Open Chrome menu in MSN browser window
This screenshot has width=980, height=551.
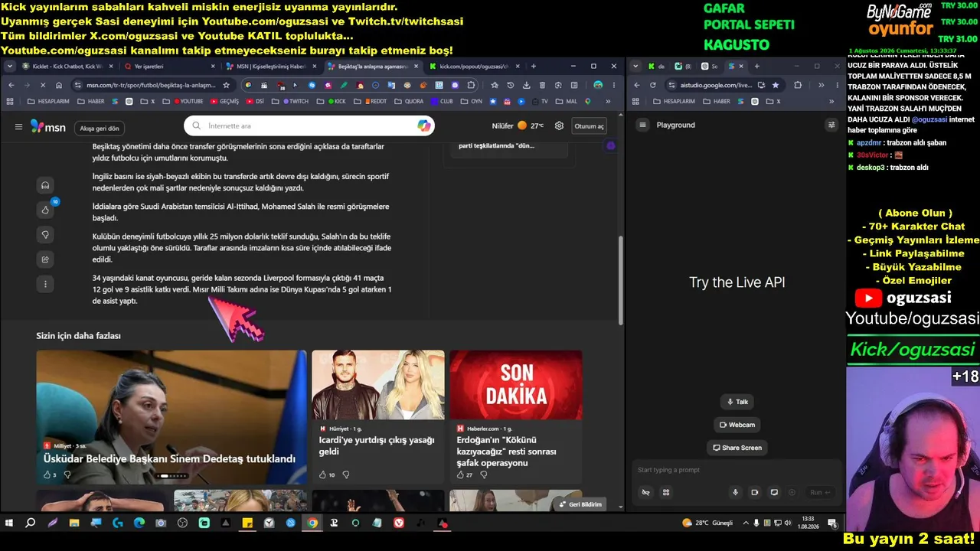pos(613,85)
